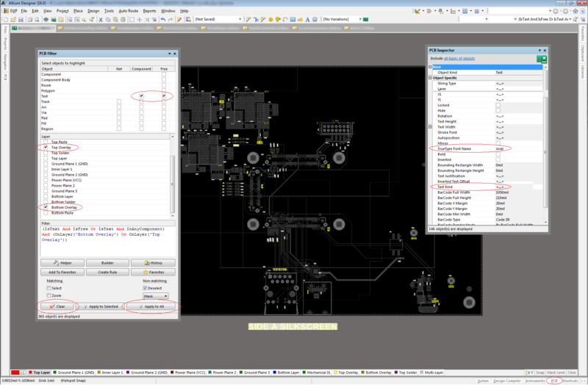This screenshot has height=385, width=588.
Task: Open the Auto Route menu
Action: 130,12
